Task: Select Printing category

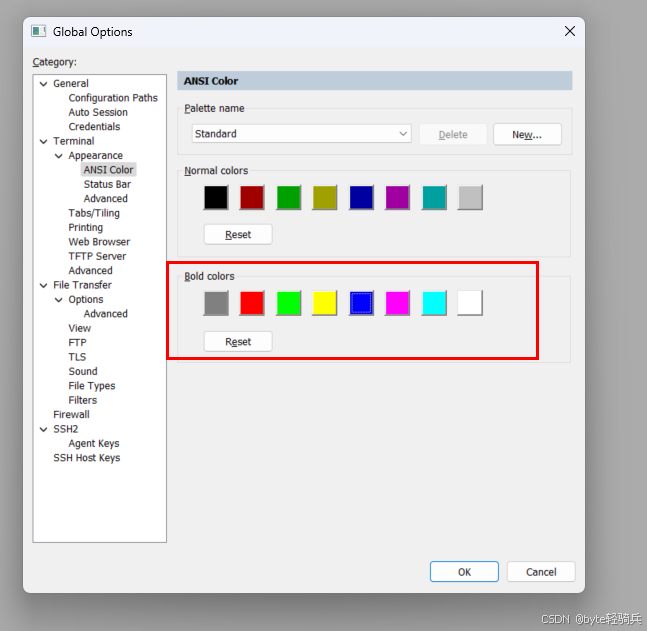Action: 85,227
